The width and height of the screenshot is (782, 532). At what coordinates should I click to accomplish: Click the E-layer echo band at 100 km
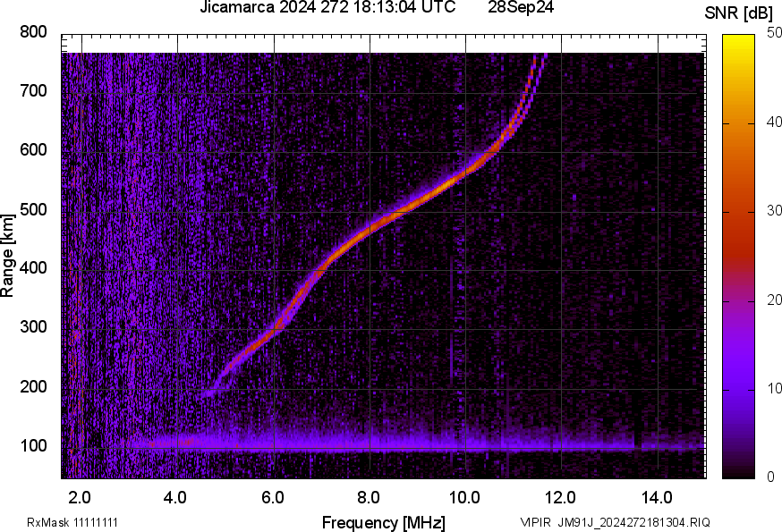tap(383, 445)
